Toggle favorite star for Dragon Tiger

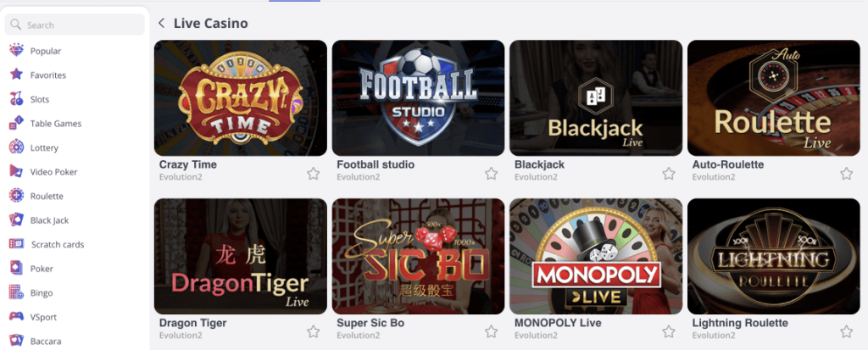click(x=314, y=331)
